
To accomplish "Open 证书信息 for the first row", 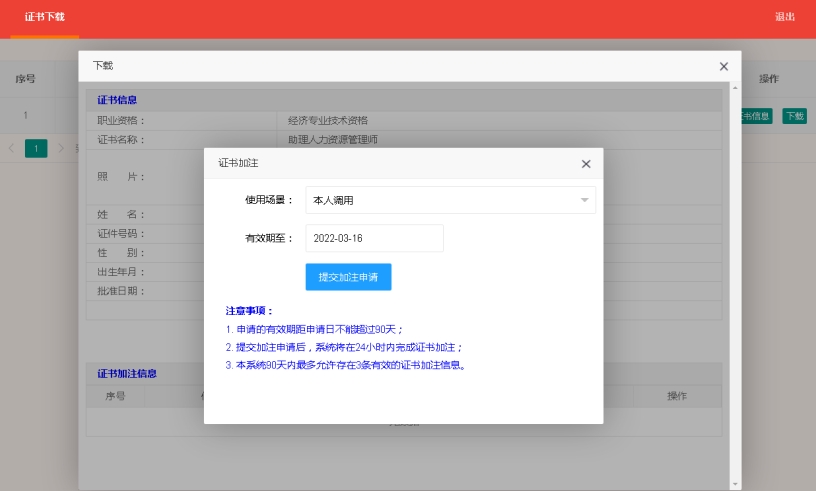I will 757,116.
